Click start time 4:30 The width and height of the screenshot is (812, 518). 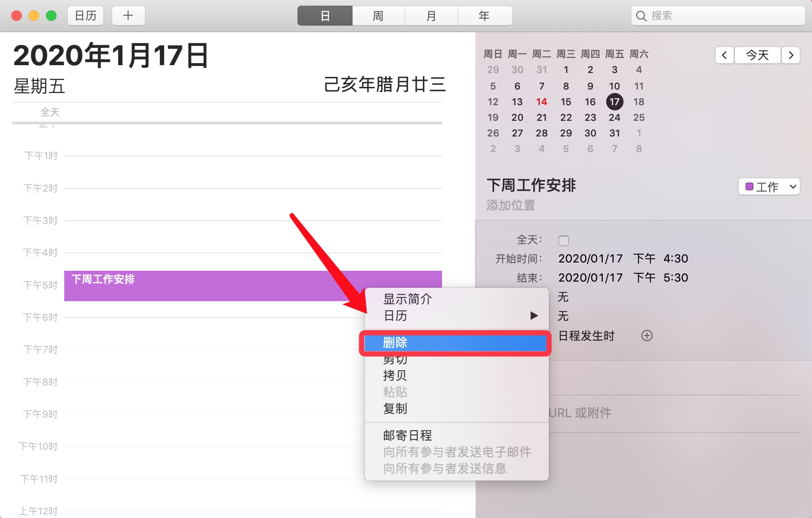[x=676, y=259]
